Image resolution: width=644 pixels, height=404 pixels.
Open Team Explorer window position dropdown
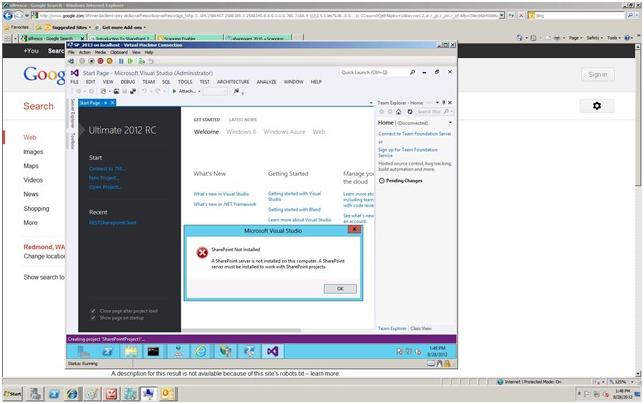pos(437,102)
